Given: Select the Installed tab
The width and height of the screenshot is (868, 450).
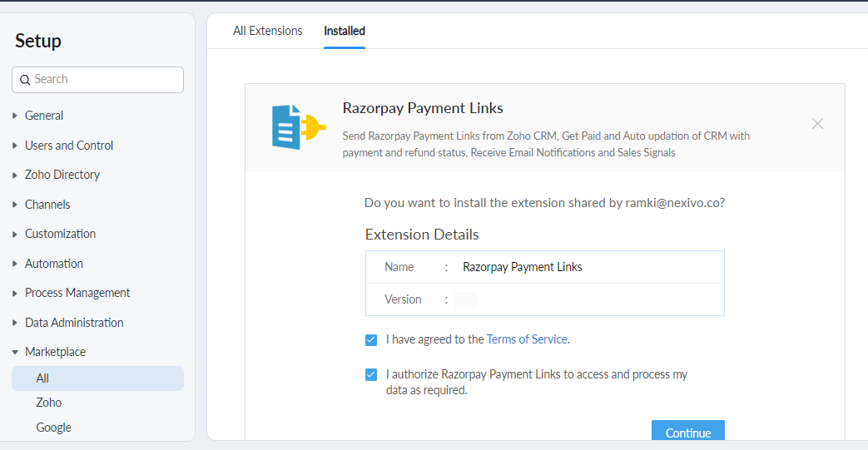Looking at the screenshot, I should (345, 31).
